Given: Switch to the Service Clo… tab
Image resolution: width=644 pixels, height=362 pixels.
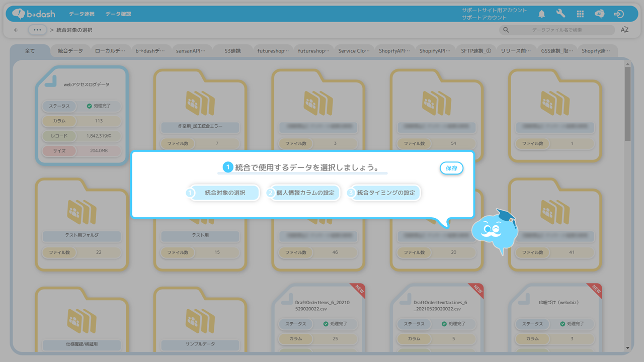Looking at the screenshot, I should pos(354,51).
